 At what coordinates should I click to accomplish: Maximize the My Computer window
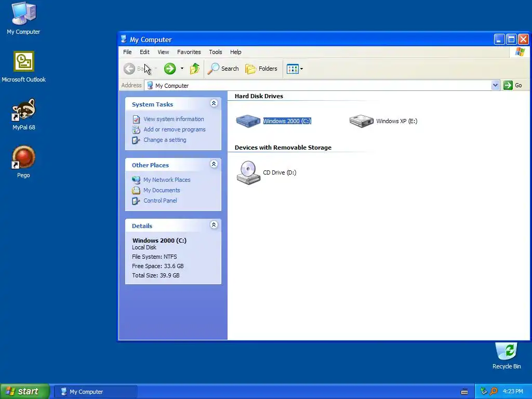511,39
